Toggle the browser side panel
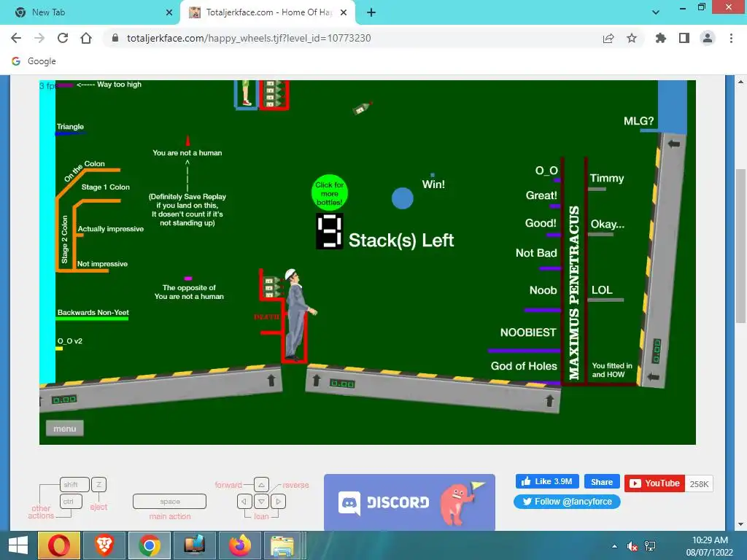Screen dimensions: 747x560 point(684,38)
